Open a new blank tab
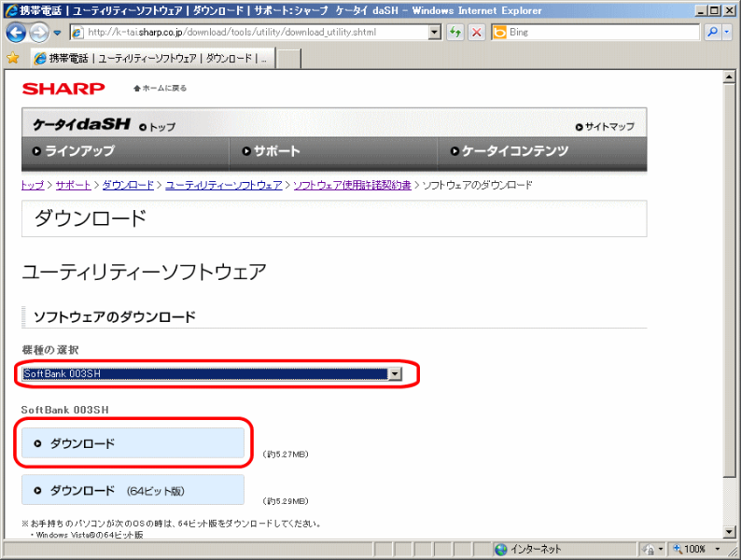The image size is (741, 560). [288, 59]
